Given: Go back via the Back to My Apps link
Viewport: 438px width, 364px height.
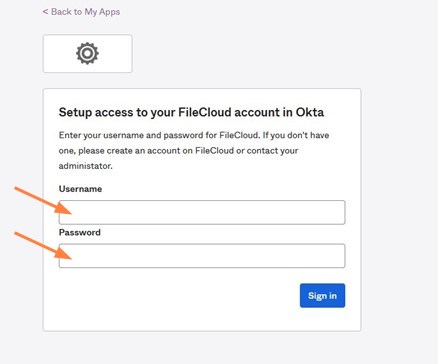Looking at the screenshot, I should click(x=81, y=12).
